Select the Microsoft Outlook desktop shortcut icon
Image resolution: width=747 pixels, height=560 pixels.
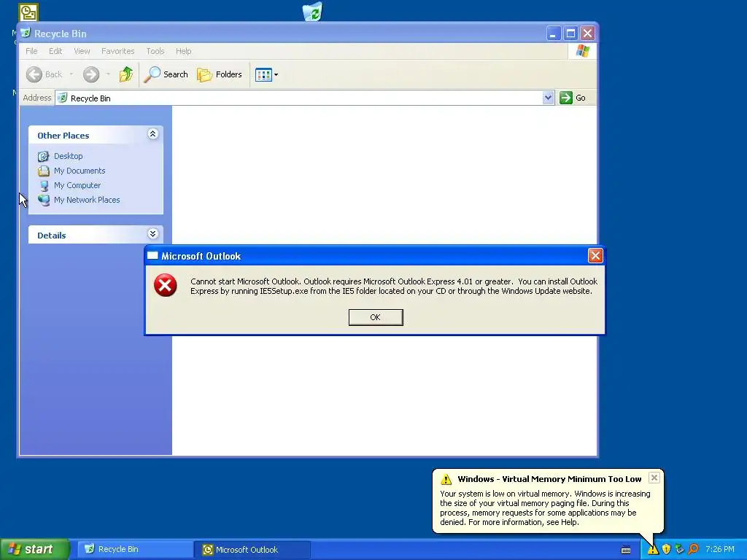pos(28,12)
